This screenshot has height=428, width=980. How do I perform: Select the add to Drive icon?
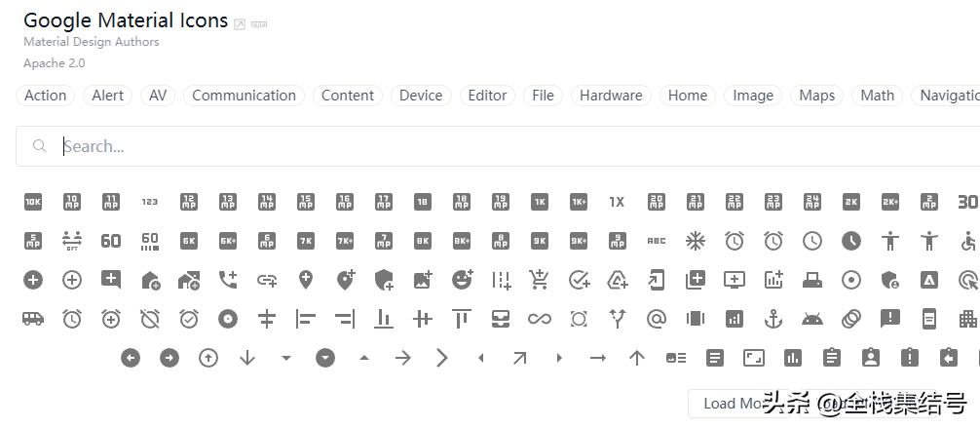tap(617, 280)
